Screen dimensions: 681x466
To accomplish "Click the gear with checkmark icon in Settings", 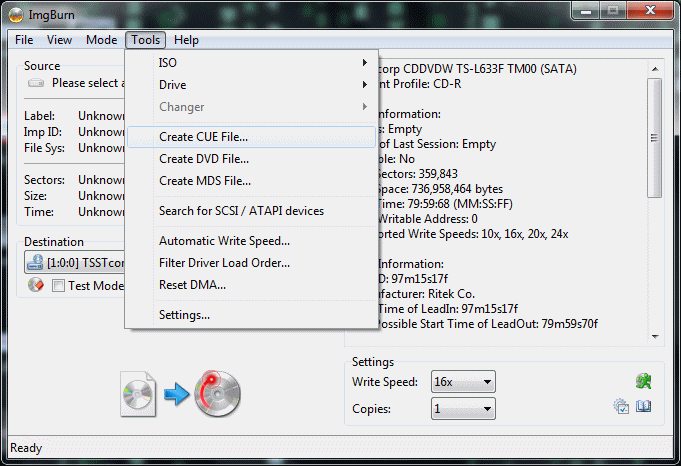I will pos(621,407).
